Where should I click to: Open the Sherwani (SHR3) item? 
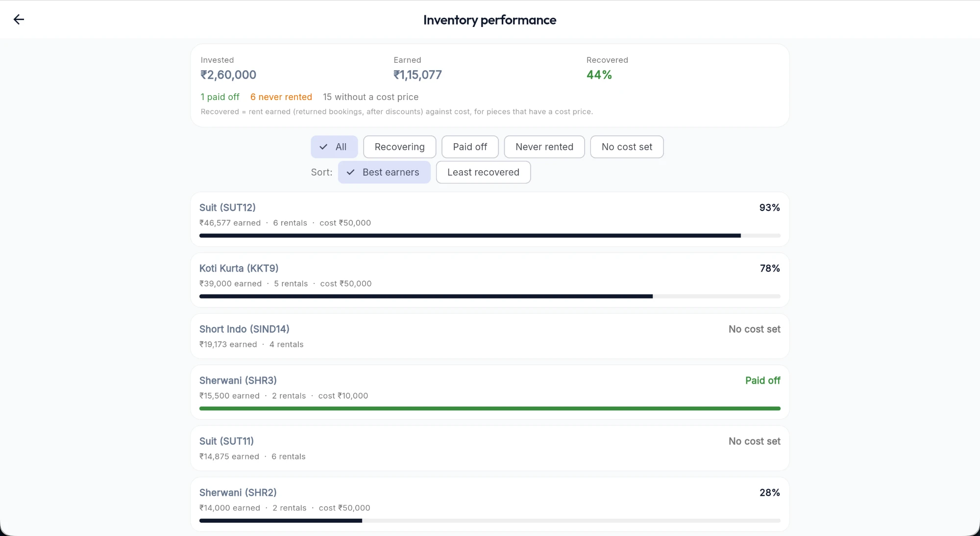490,392
